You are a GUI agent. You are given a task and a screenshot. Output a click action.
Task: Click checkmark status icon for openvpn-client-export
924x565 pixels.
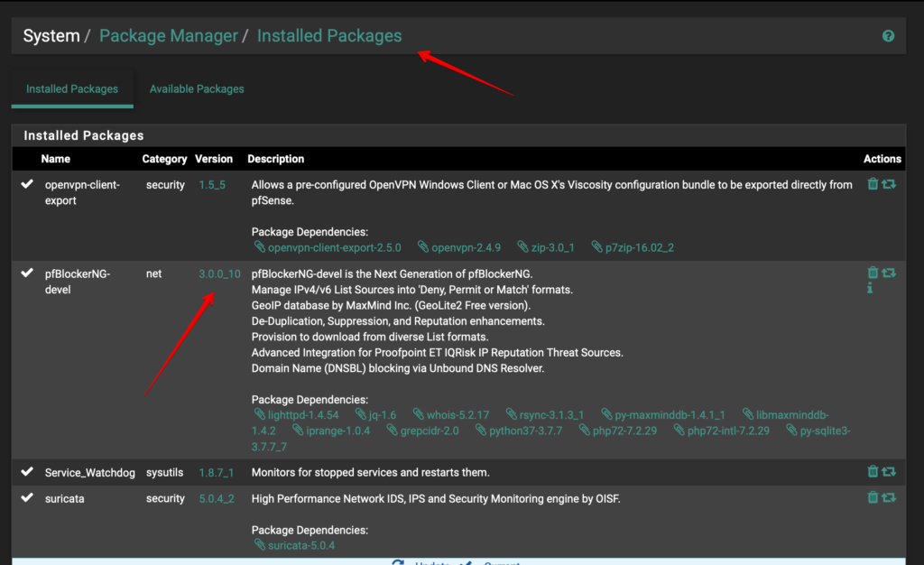click(27, 184)
